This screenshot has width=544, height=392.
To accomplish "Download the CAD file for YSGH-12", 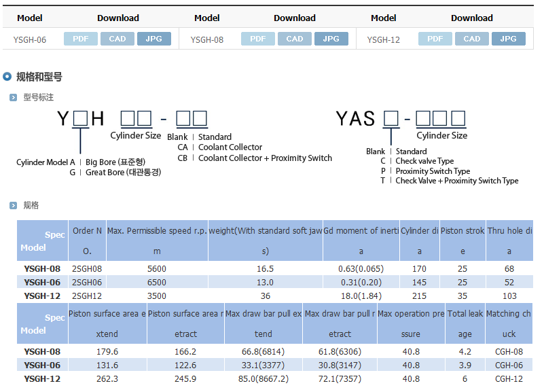I will pos(472,39).
